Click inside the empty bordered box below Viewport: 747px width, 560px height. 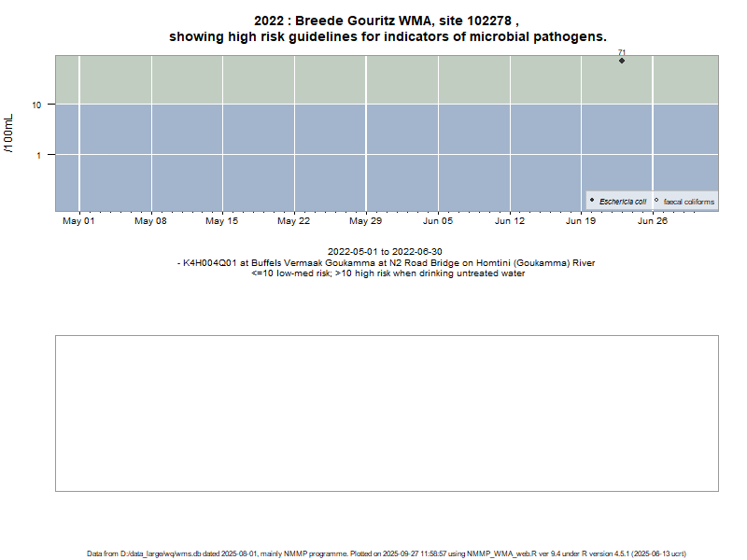[387, 413]
